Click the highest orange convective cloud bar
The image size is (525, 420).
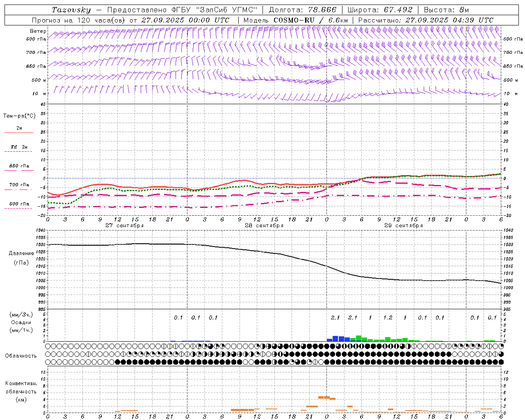[324, 397]
